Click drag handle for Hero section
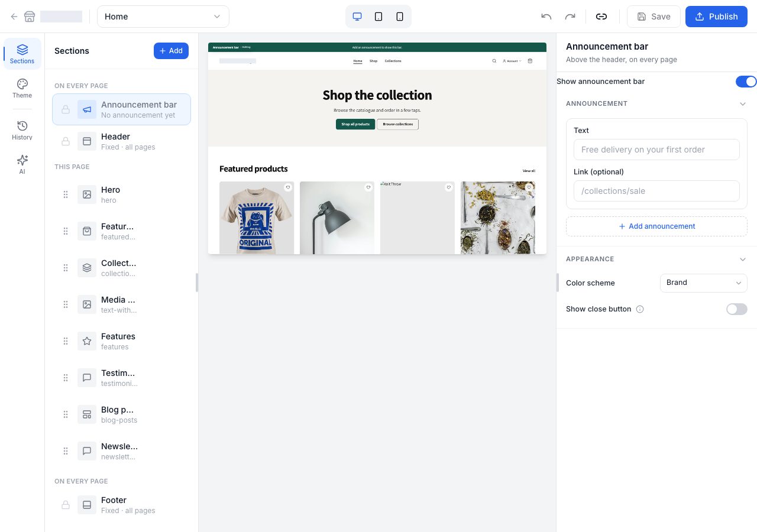 click(x=66, y=194)
